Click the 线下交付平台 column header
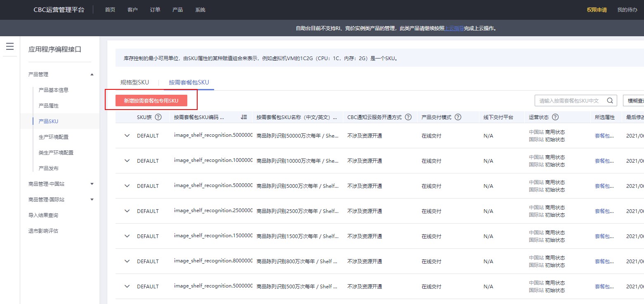This screenshot has height=304, width=644. click(498, 117)
